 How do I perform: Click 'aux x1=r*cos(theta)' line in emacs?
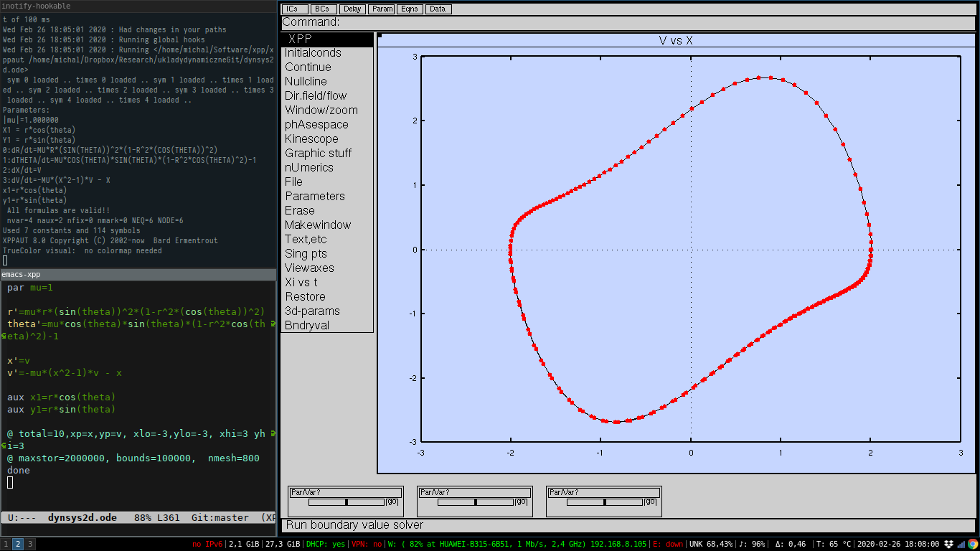[61, 397]
